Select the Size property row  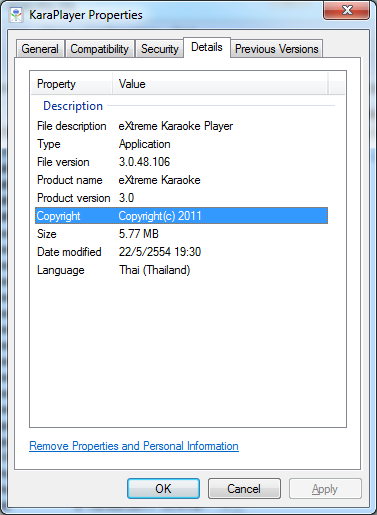[x=181, y=234]
